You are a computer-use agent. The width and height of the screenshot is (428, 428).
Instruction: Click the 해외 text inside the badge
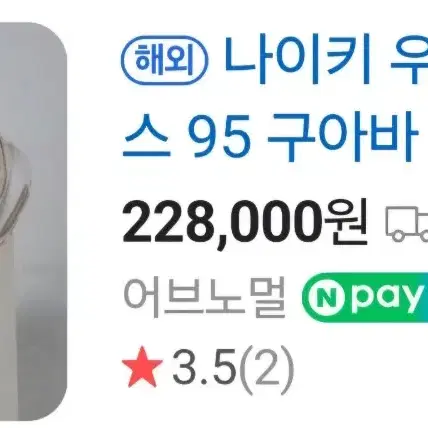tap(166, 62)
